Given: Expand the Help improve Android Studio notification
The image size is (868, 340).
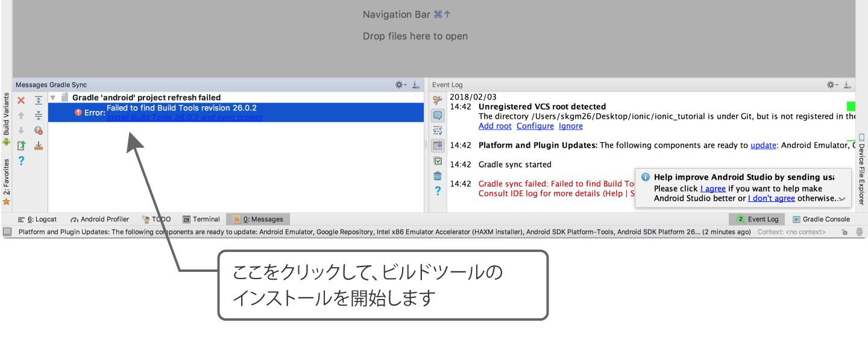Looking at the screenshot, I should pyautogui.click(x=842, y=199).
